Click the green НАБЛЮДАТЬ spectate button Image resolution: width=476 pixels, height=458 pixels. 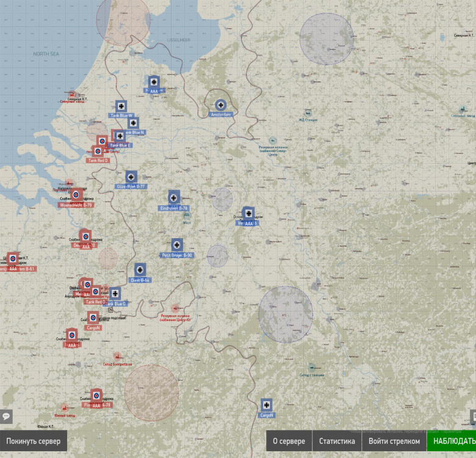[452, 441]
